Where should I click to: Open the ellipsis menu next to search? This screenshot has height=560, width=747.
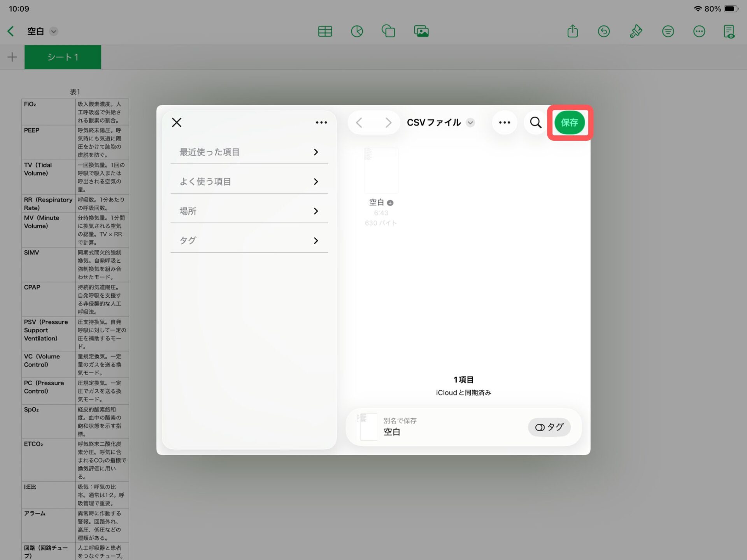click(504, 123)
